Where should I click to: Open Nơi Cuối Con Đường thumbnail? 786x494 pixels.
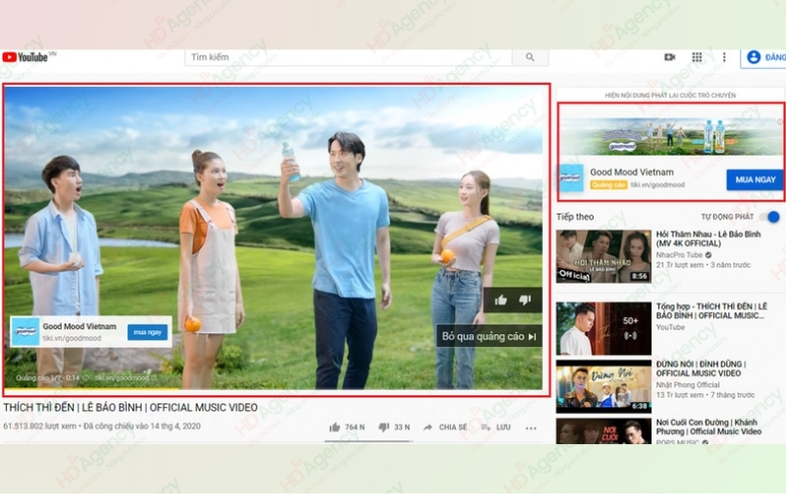(x=604, y=431)
